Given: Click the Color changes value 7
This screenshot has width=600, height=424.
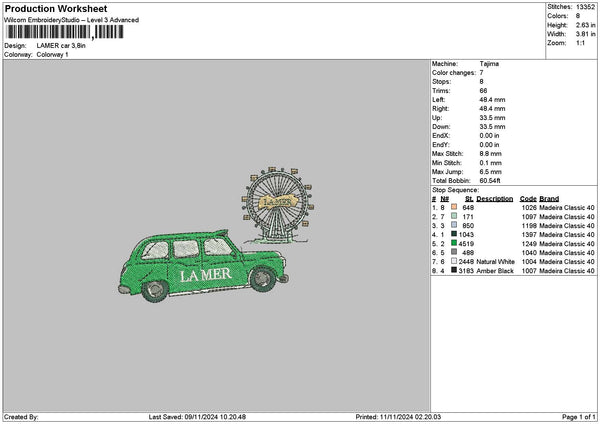Looking at the screenshot, I should point(481,73).
